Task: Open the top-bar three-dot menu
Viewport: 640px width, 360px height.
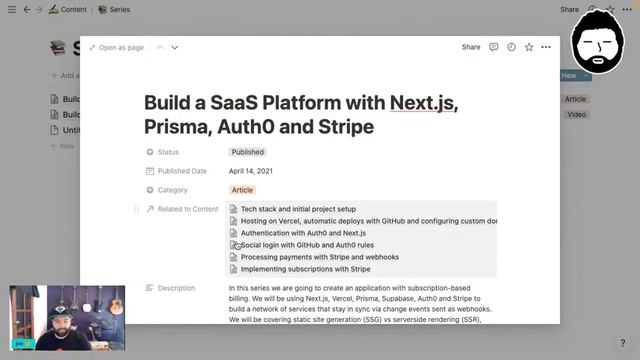Action: (x=627, y=9)
